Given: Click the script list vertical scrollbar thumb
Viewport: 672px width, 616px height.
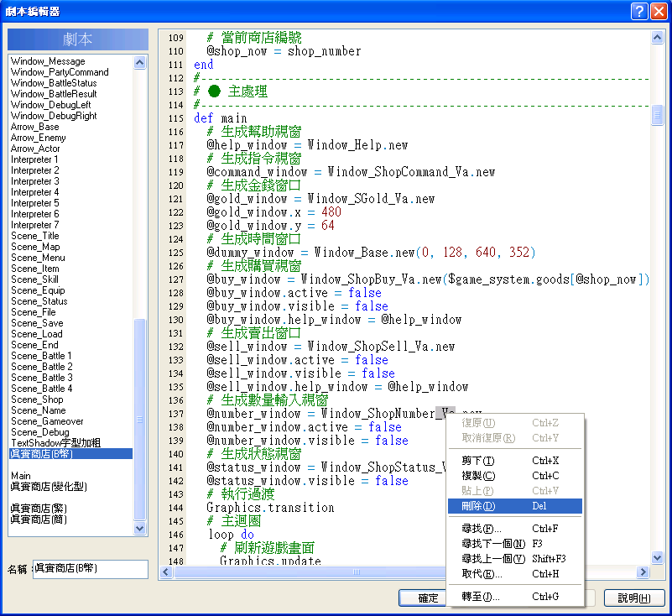Looking at the screenshot, I should coord(140,420).
